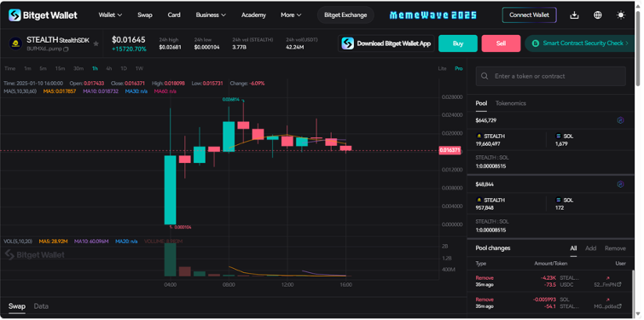Screen dimensions: 644x320
Task: Switch chart to Pro mode
Action: (x=458, y=68)
